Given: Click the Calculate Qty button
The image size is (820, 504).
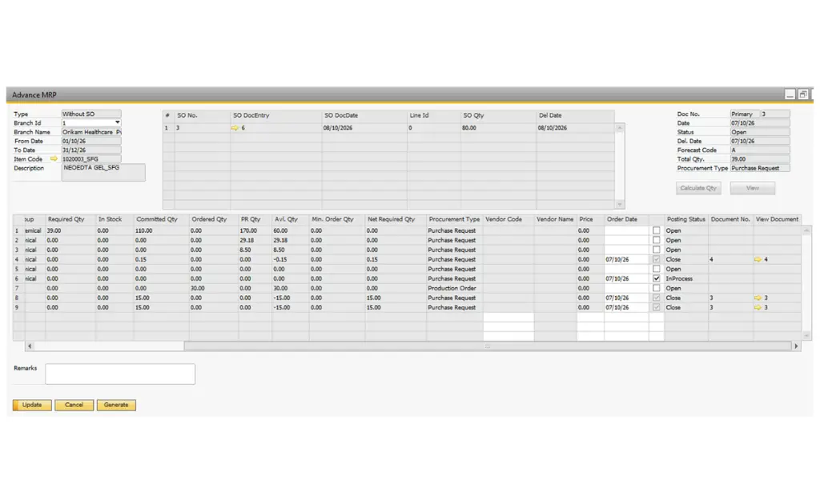Looking at the screenshot, I should (698, 188).
